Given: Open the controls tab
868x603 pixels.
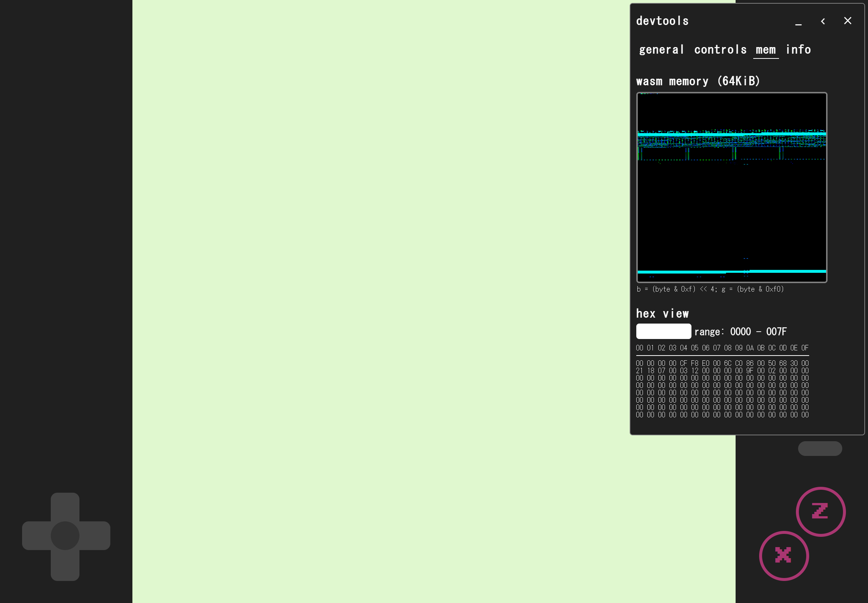Looking at the screenshot, I should pos(720,50).
